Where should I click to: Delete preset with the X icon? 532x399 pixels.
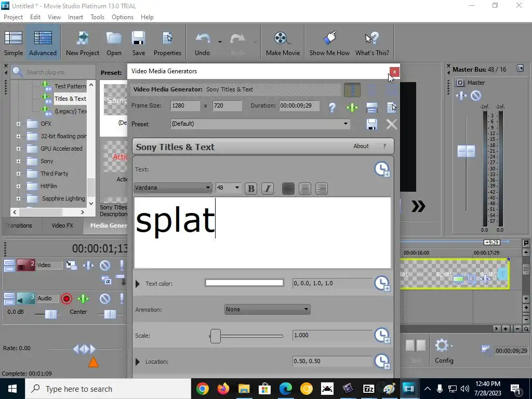pos(392,124)
